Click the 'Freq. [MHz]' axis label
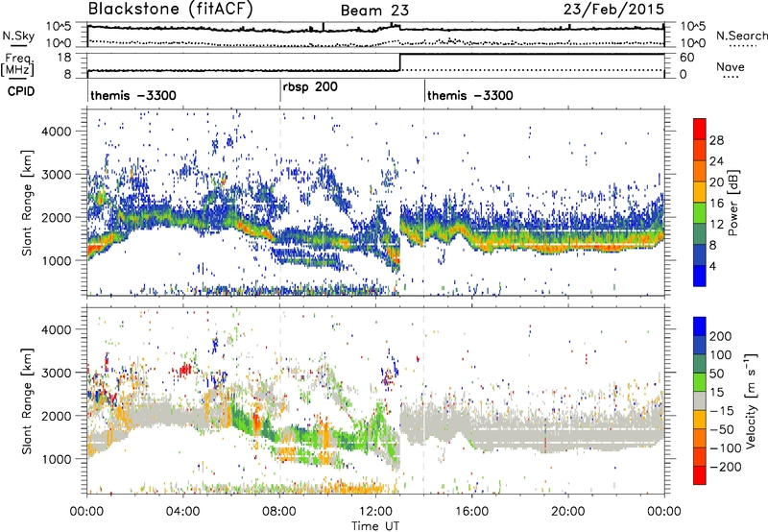Image resolution: width=768 pixels, height=532 pixels. pos(18,65)
